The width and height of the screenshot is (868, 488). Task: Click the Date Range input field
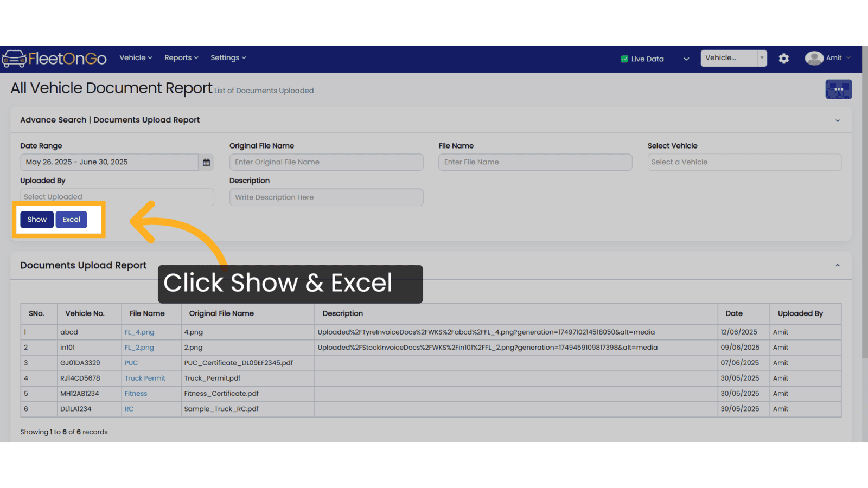[109, 162]
